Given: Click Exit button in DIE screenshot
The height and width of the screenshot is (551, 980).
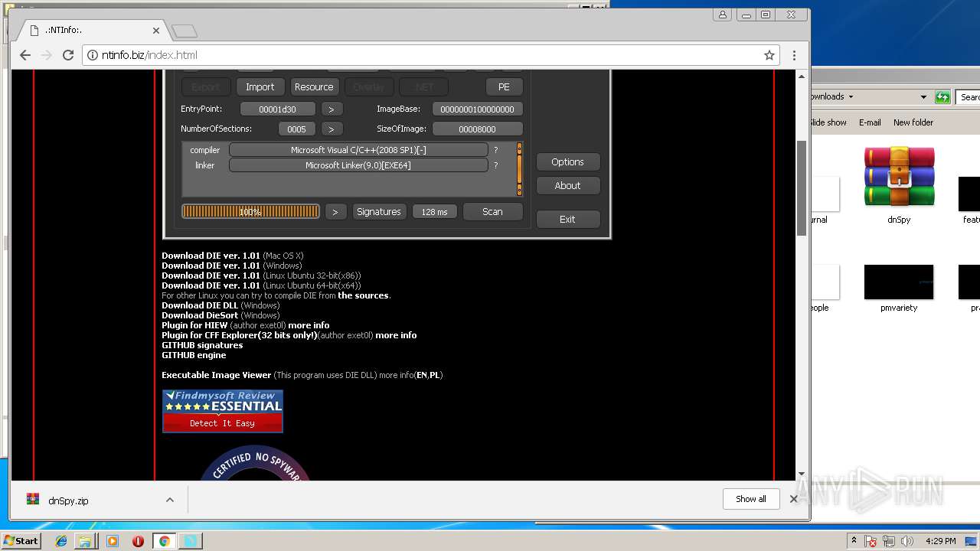Looking at the screenshot, I should pos(567,219).
